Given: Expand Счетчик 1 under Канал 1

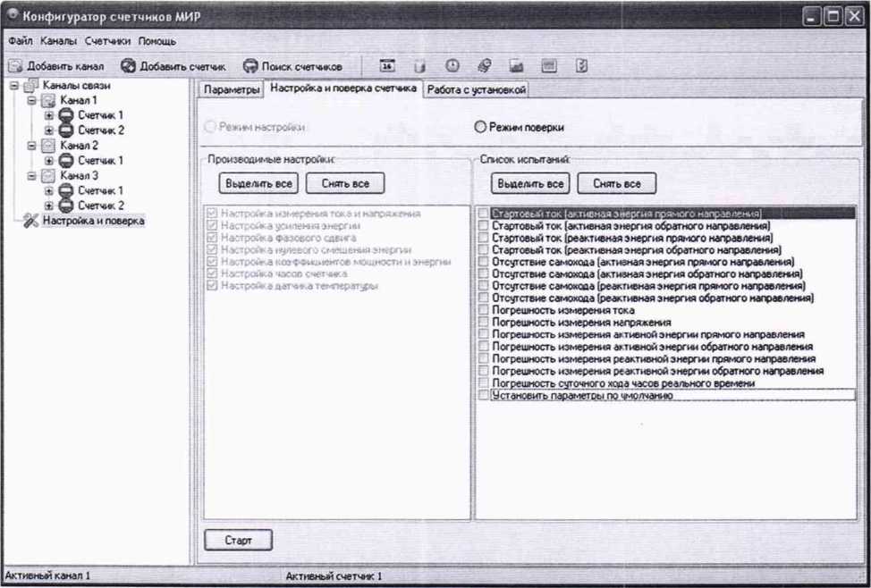Looking at the screenshot, I should [49, 115].
